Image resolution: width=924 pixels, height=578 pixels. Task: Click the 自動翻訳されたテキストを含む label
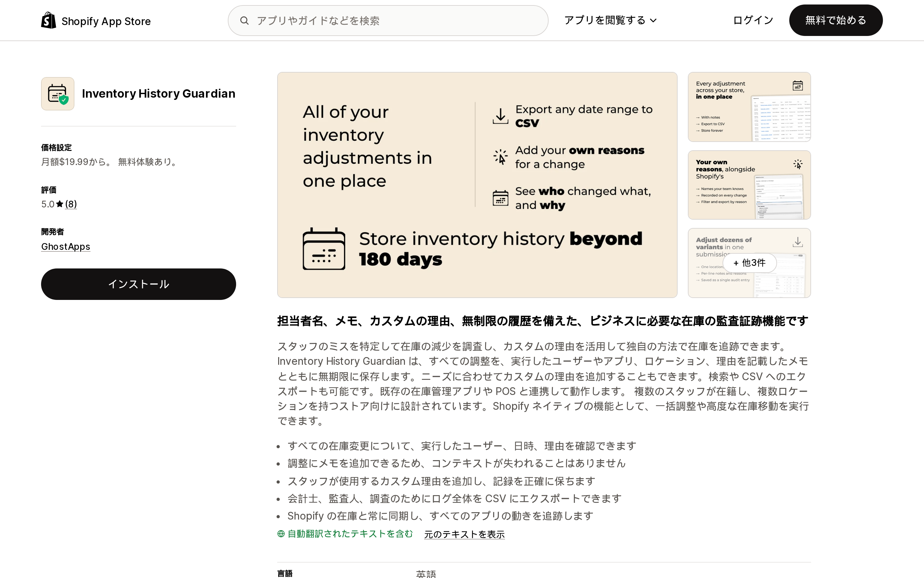click(350, 534)
